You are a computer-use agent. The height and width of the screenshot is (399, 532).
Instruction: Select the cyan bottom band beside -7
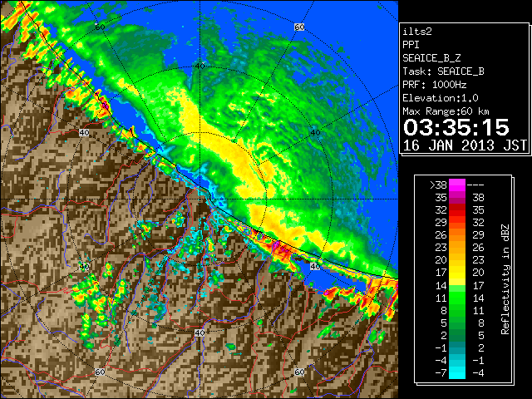click(x=457, y=373)
